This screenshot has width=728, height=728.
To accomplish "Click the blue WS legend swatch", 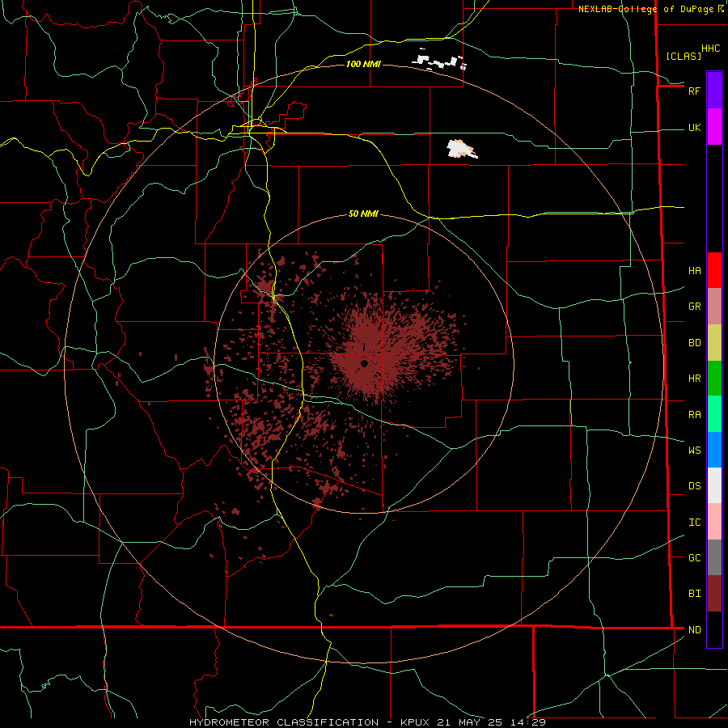I will [714, 450].
